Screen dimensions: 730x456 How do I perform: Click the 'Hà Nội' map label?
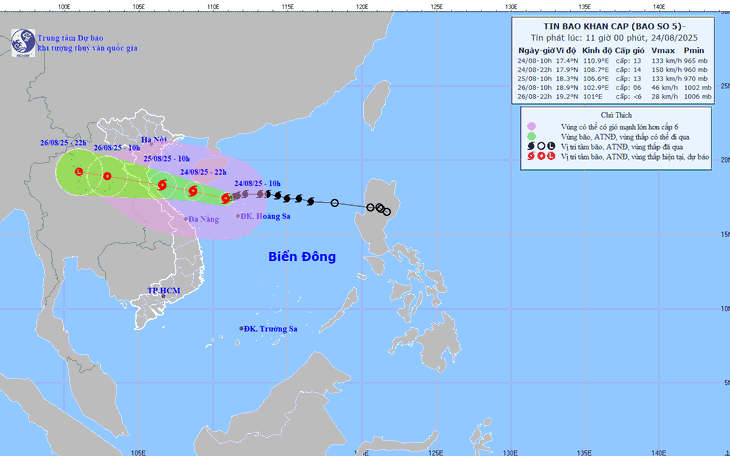(x=154, y=140)
